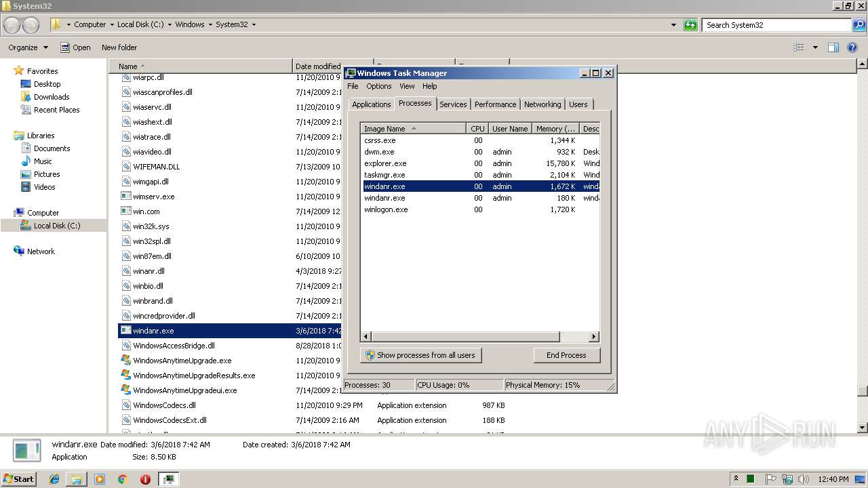
Task: Switch to the Performance tab
Action: 495,104
